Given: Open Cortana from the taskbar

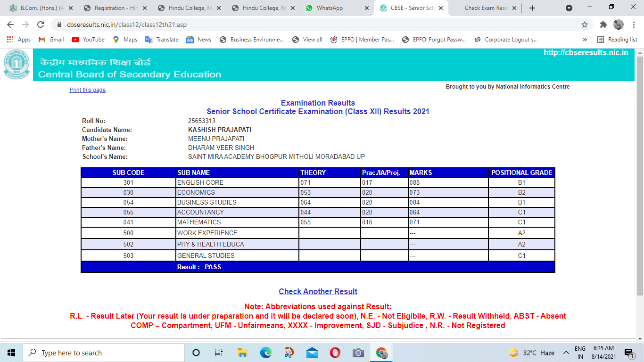Looking at the screenshot, I should 196,353.
